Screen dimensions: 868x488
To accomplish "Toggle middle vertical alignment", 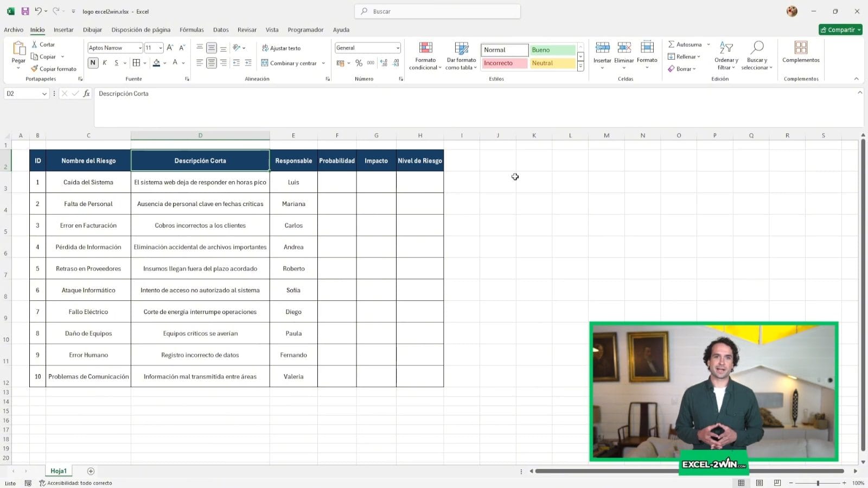I will (x=212, y=48).
